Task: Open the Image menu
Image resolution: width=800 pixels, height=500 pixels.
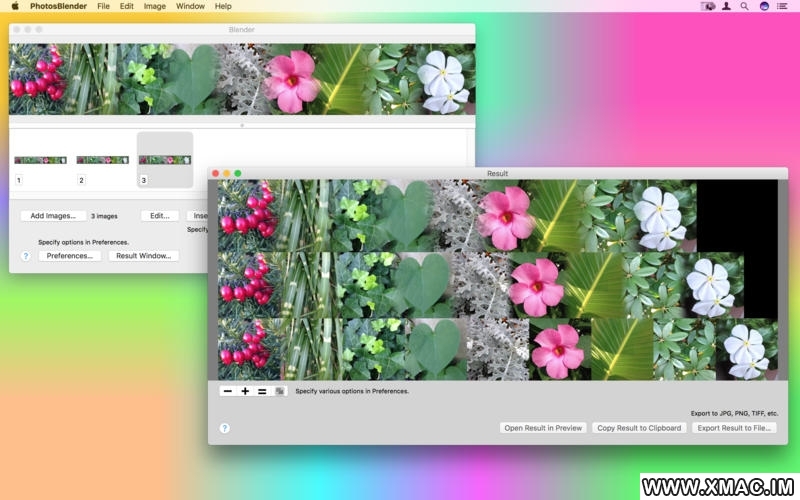Action: point(155,6)
